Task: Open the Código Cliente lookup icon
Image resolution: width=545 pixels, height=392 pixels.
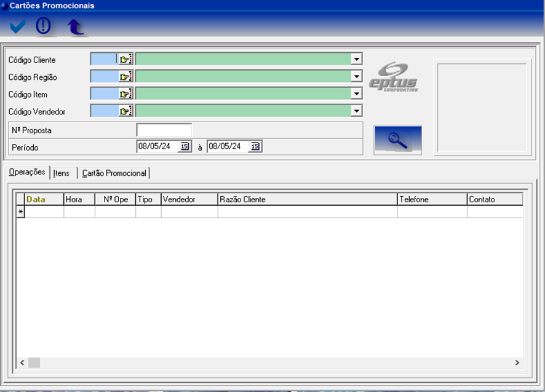Action: 125,60
